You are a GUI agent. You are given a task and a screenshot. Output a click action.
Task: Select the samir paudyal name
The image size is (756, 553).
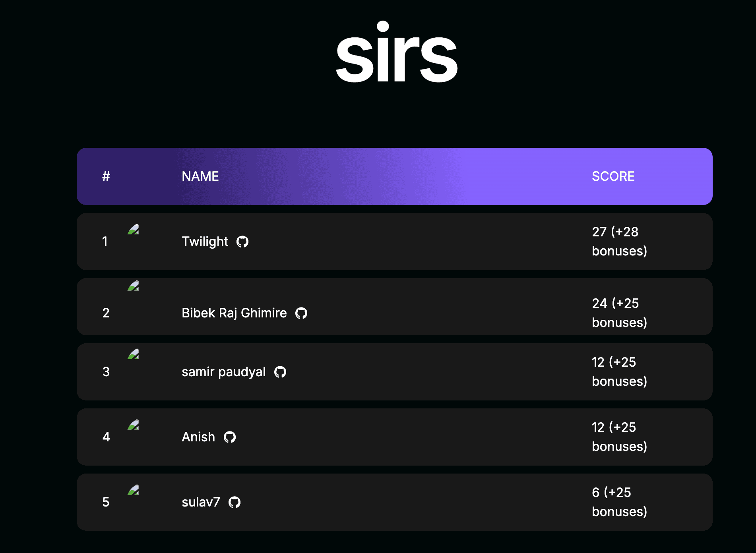coord(224,372)
